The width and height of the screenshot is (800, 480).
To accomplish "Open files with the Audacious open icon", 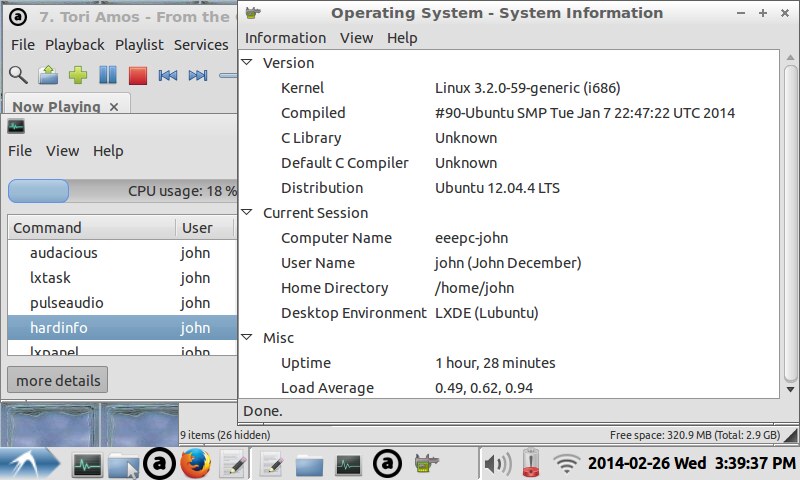I will (48, 75).
